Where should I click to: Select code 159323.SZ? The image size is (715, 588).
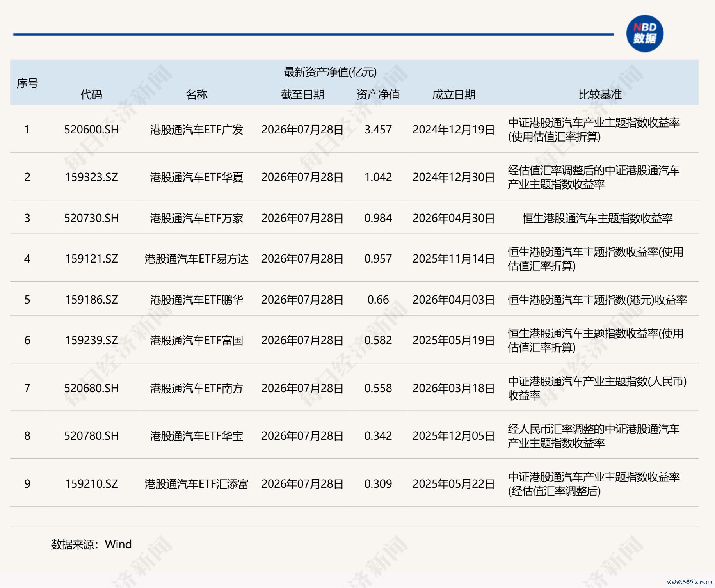[x=91, y=177]
